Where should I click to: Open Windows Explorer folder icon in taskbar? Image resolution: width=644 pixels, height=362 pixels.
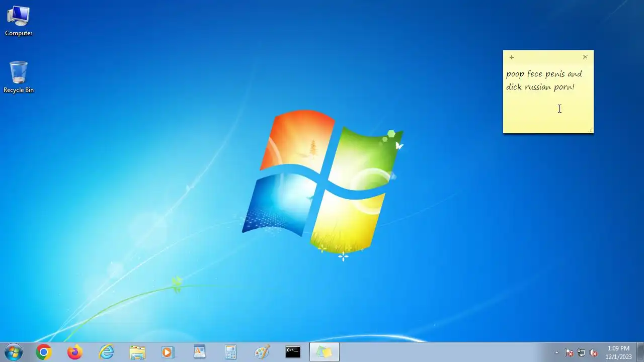[x=137, y=352]
